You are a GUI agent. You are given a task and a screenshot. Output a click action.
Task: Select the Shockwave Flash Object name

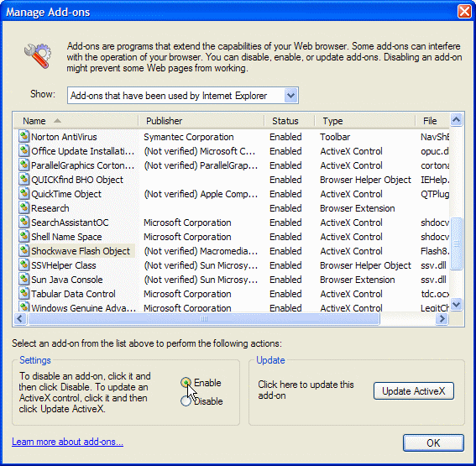[x=81, y=251]
